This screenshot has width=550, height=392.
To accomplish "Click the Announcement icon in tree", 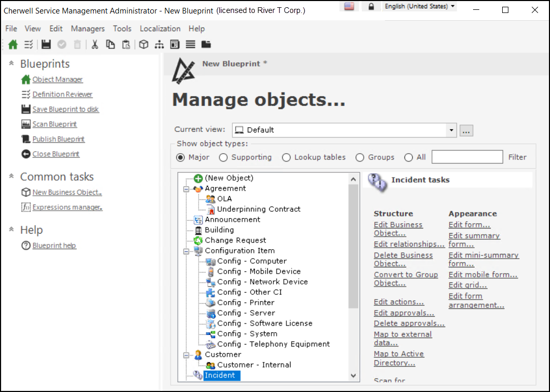I will pyautogui.click(x=198, y=220).
